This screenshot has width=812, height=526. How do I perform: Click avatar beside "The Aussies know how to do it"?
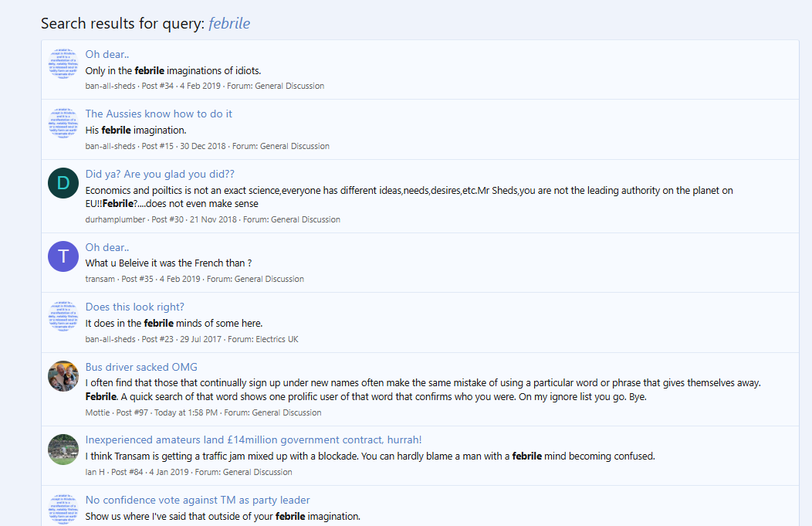pyautogui.click(x=63, y=123)
